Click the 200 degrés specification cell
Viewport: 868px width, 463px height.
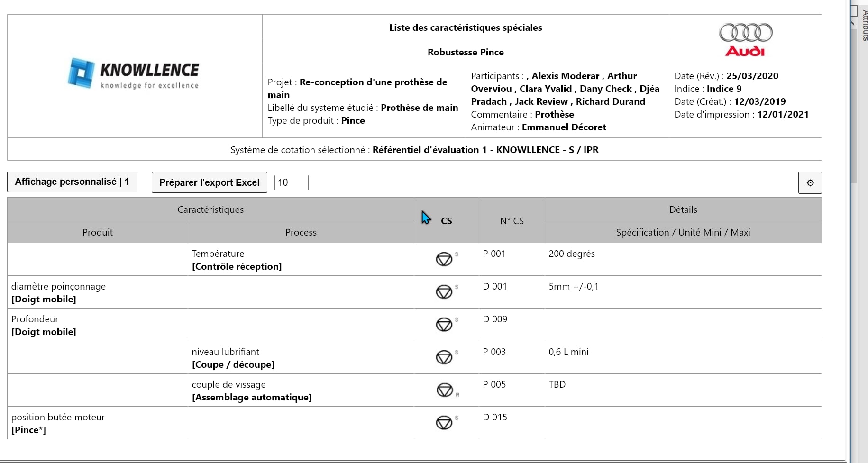pyautogui.click(x=683, y=260)
